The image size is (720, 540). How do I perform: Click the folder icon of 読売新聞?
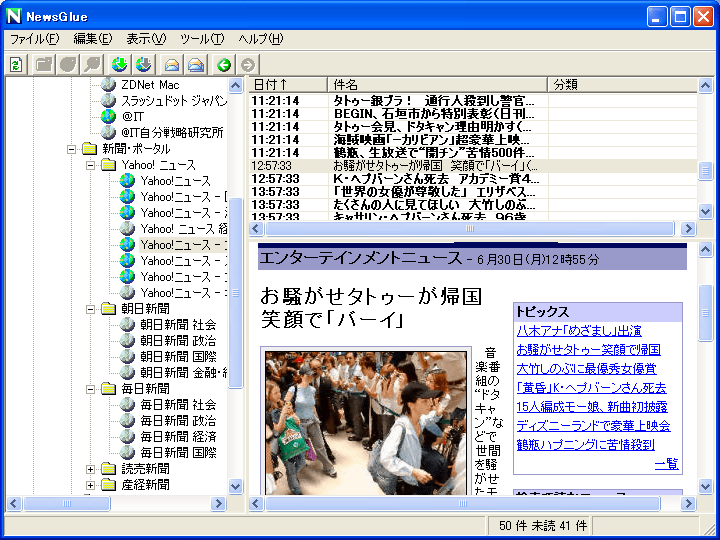pos(108,469)
